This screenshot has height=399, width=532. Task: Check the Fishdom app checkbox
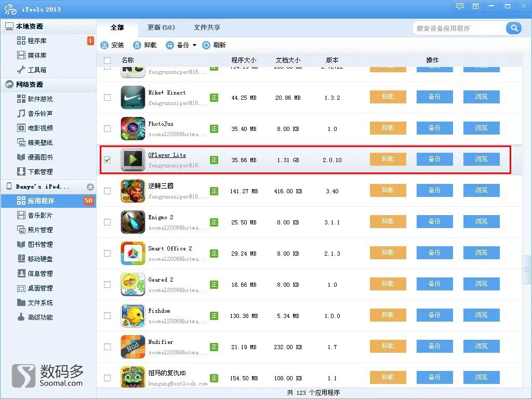click(x=107, y=316)
